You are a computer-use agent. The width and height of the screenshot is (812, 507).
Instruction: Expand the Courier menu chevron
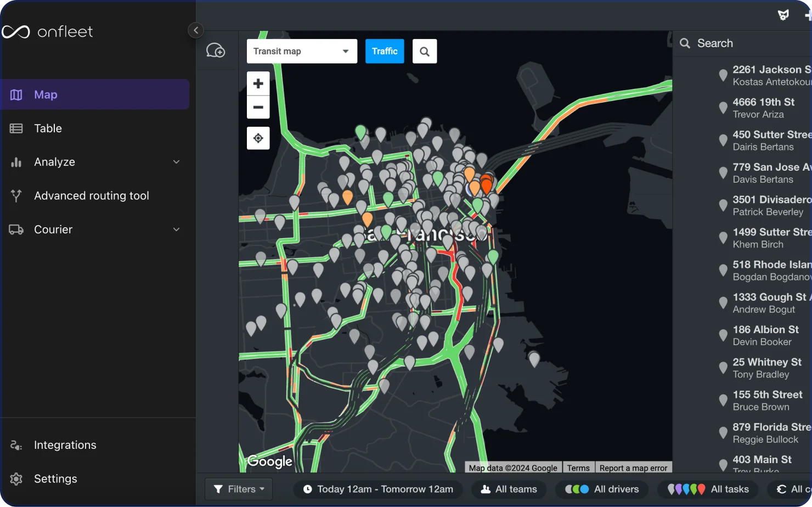(176, 229)
